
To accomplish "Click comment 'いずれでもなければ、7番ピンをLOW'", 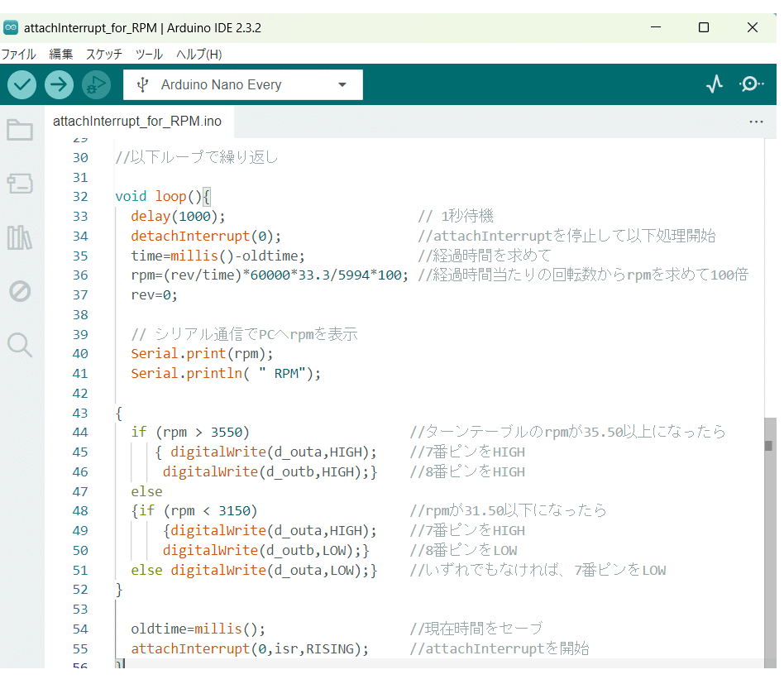I will tap(546, 570).
